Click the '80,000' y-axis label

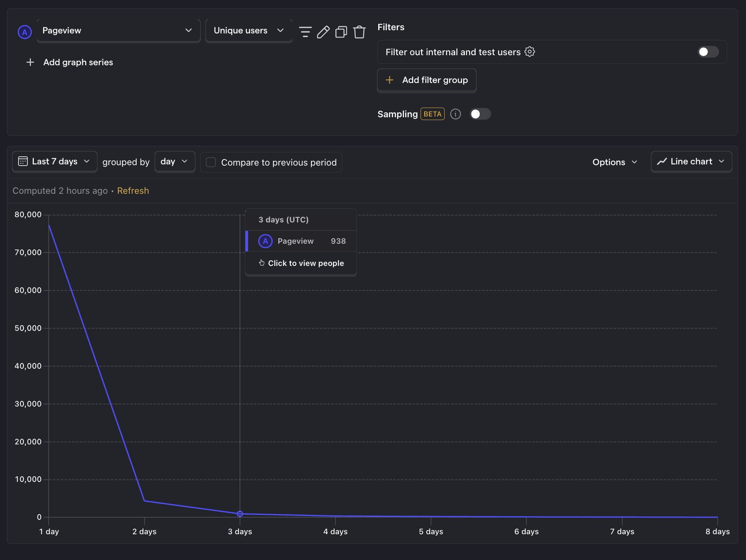[28, 214]
